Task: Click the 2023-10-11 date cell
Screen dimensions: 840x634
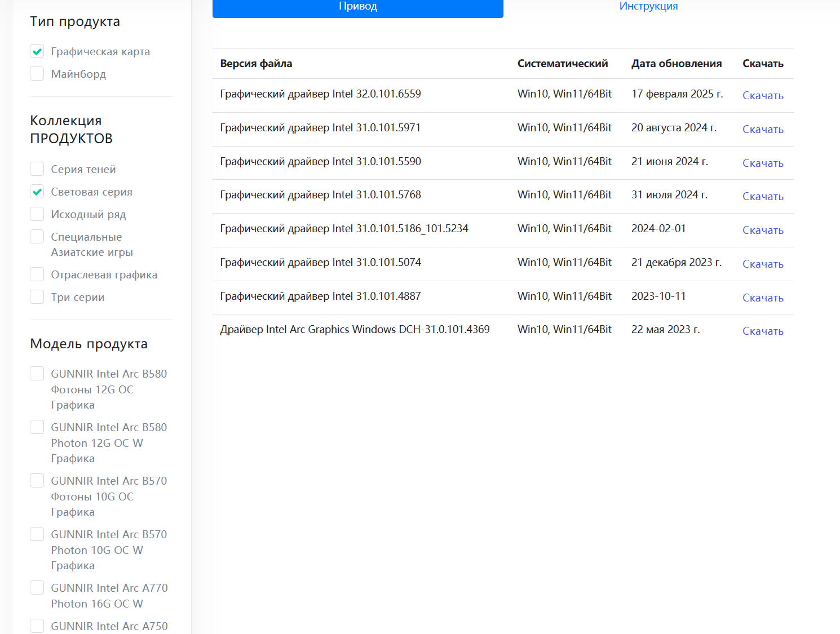Action: coord(658,296)
